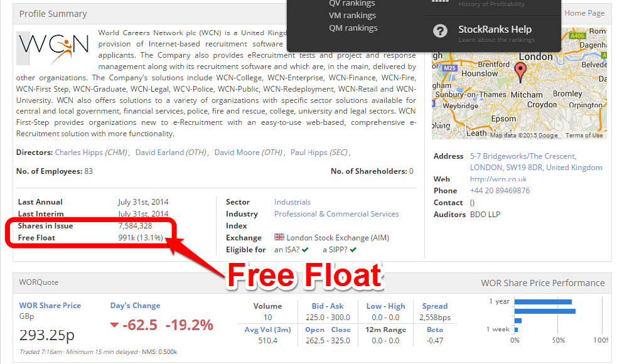Click the Spread value 2,558bps
Image resolution: width=617 pixels, height=364 pixels.
click(x=435, y=317)
